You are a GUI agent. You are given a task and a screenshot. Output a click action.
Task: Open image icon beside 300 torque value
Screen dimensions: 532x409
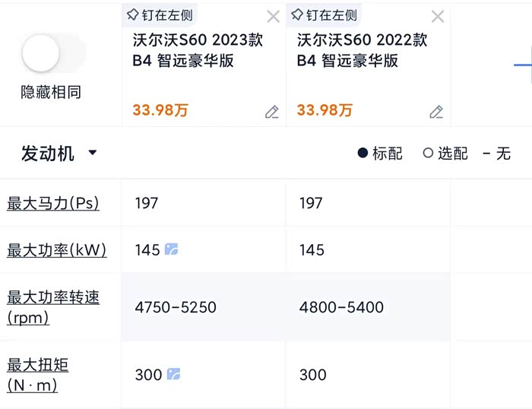pyautogui.click(x=174, y=374)
